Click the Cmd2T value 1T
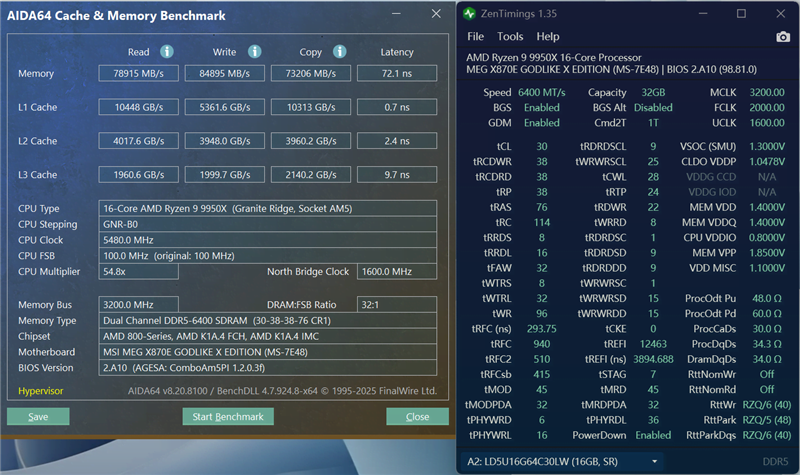Screen dimensions: 800x475 (653, 123)
